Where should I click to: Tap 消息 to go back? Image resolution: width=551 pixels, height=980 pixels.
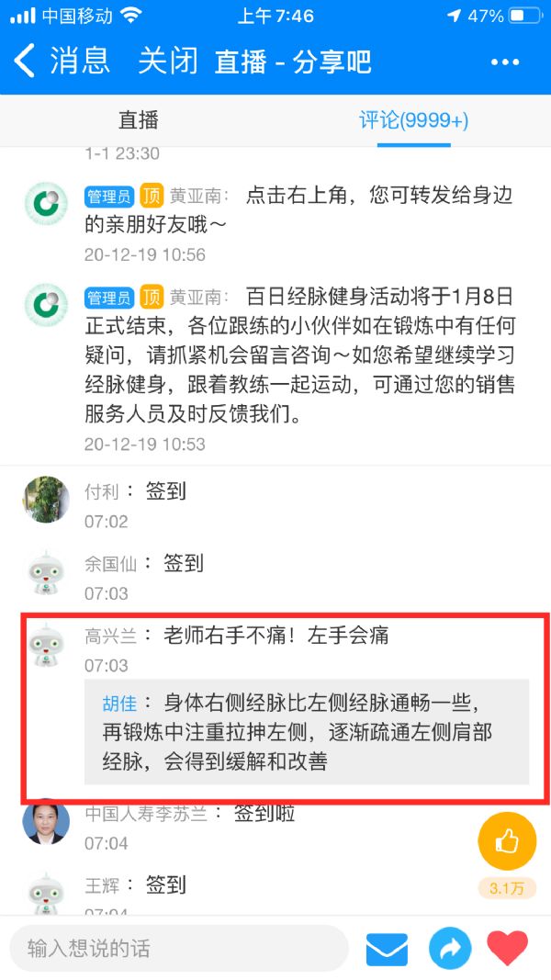click(x=80, y=62)
